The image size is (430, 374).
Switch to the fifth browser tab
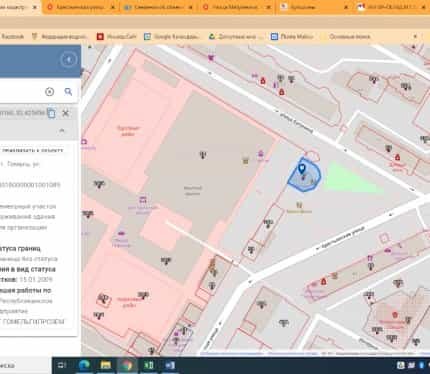[314, 7]
